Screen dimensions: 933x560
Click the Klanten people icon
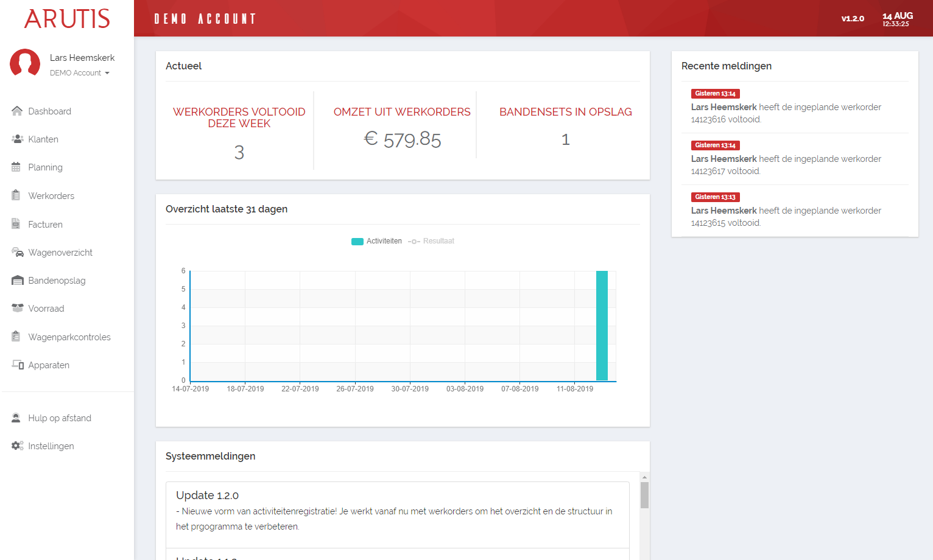(17, 139)
